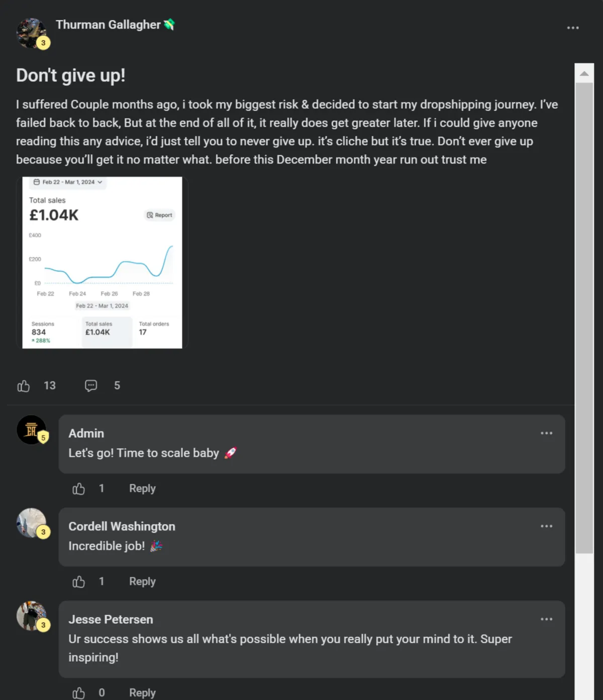Like Cordell Washington's comment thumbs-up

pos(79,582)
